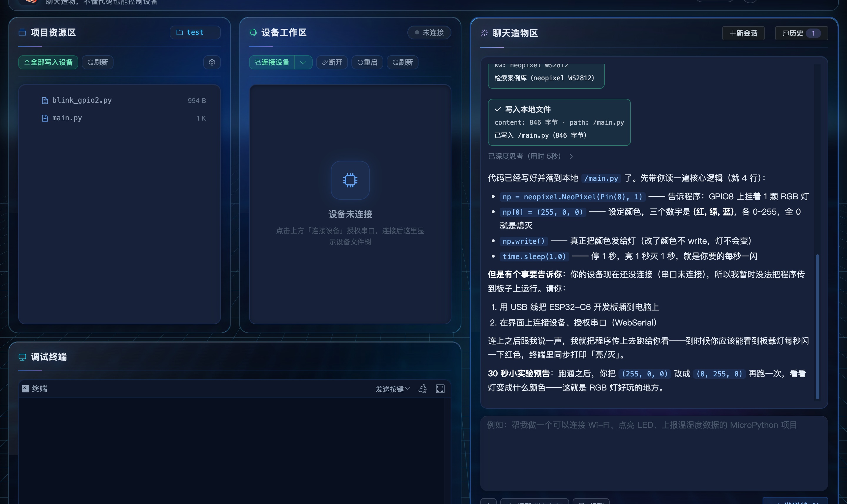Start a 新会话 in chat
This screenshot has width=847, height=504.
pos(743,33)
